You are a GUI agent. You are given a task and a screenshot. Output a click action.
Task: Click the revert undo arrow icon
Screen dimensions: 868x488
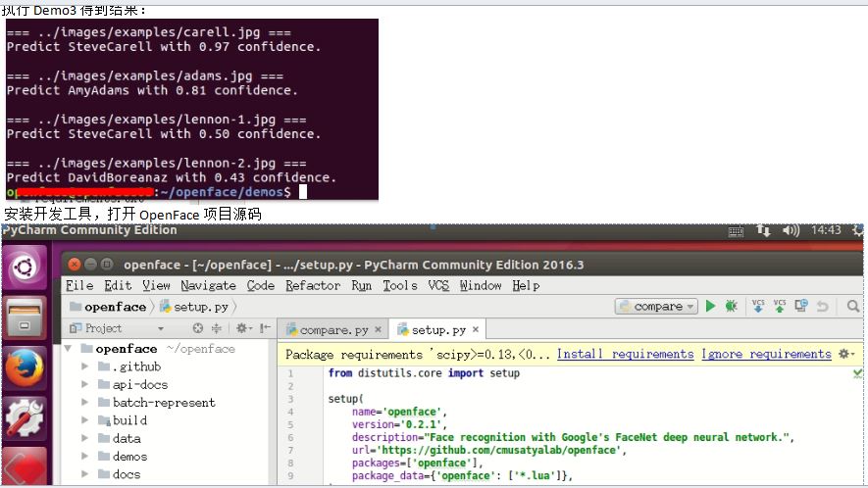(x=823, y=306)
